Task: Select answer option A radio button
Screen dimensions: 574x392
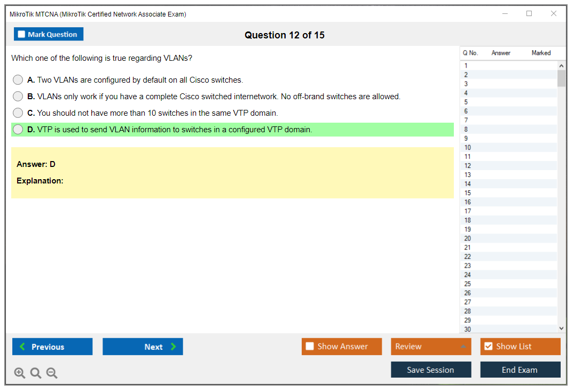Action: pos(18,80)
